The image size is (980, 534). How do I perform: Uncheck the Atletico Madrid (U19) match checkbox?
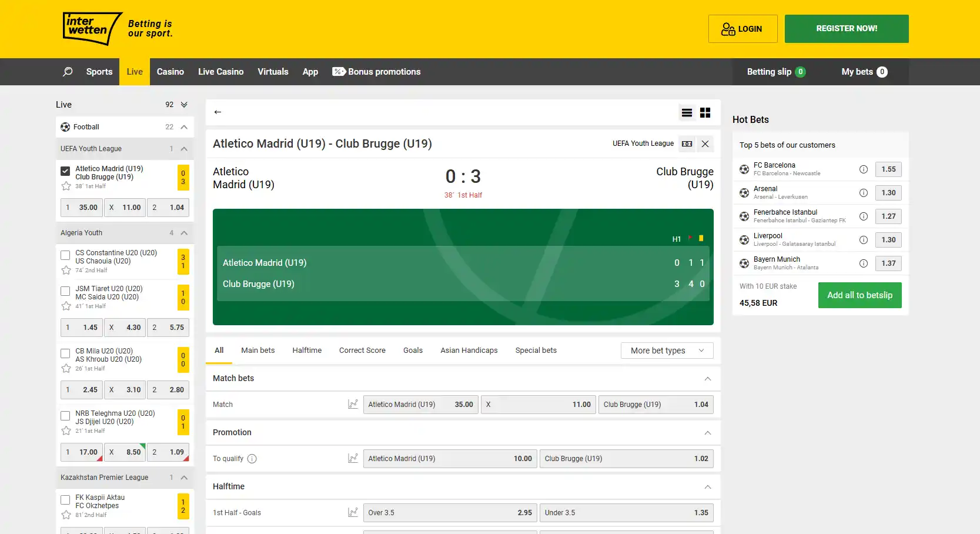click(x=66, y=171)
